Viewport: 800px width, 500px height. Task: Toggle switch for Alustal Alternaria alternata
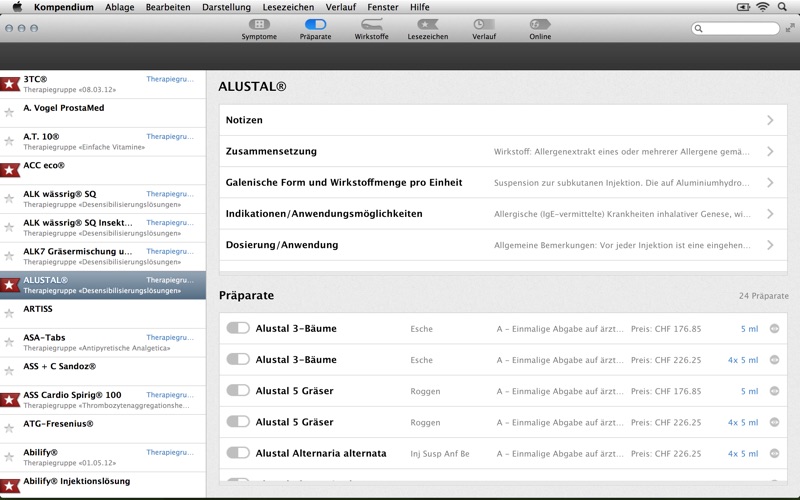pos(238,453)
